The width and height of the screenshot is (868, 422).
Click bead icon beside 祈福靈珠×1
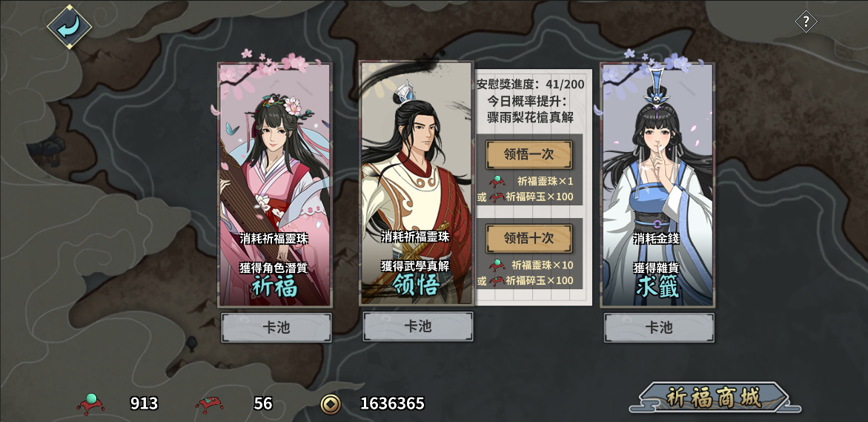coord(497,180)
